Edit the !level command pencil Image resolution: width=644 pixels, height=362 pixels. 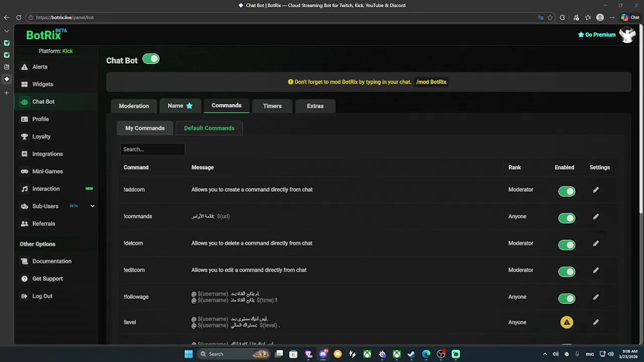coord(596,322)
